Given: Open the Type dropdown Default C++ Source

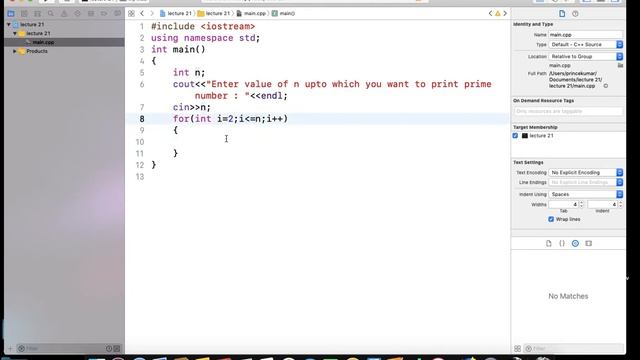Looking at the screenshot, I should pyautogui.click(x=586, y=44).
